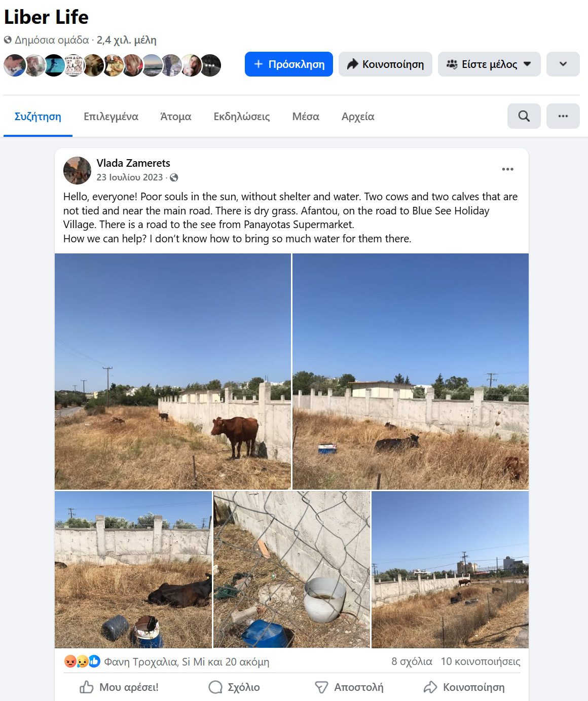Click the share arrow under the post
Viewport: 588px width, 701px height.
point(430,687)
